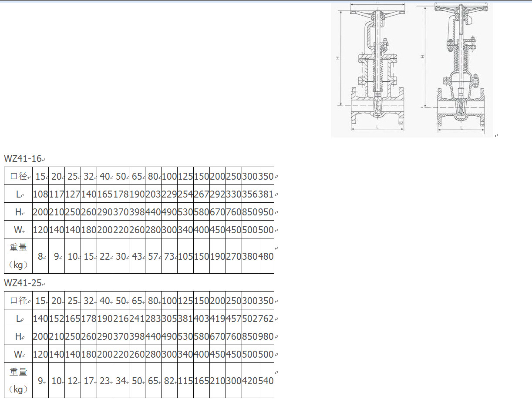Select L row label in WZ41-16 table

[x=18, y=194]
